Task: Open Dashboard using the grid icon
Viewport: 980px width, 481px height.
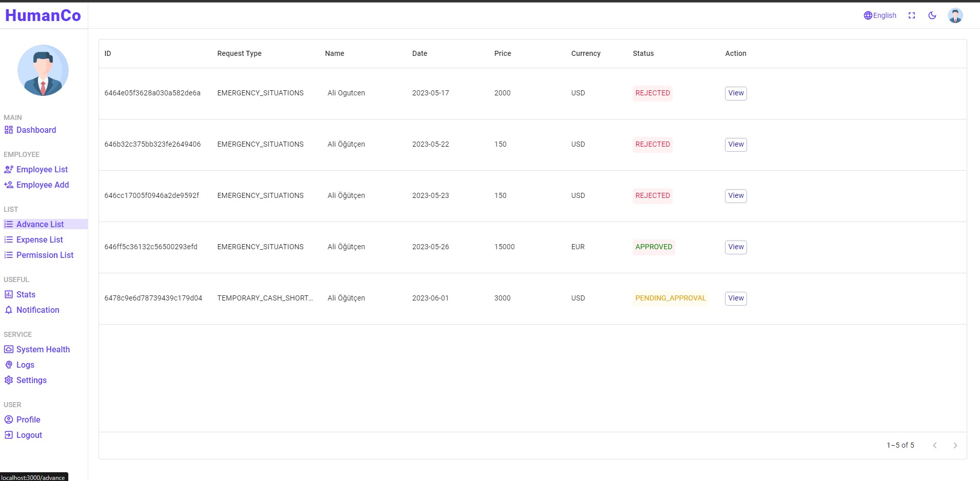Action: coord(8,130)
